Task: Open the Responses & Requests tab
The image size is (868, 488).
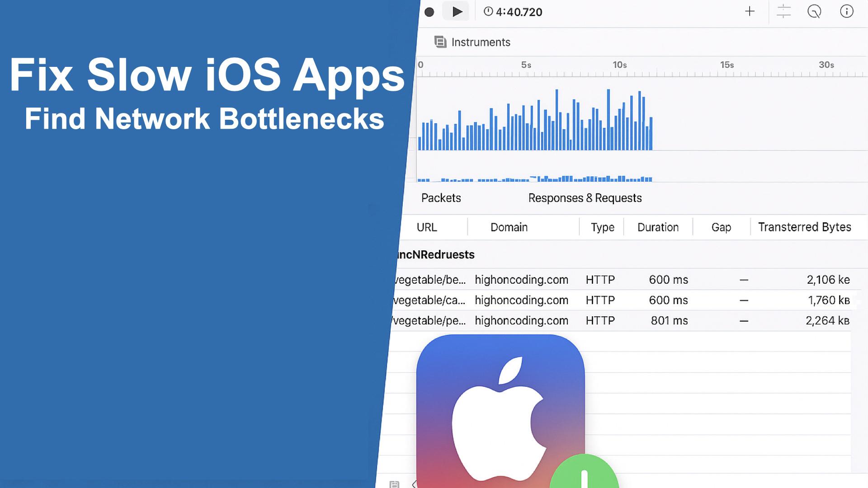Action: (x=585, y=198)
